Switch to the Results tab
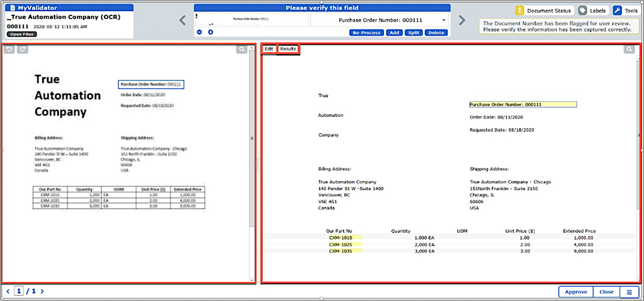The height and width of the screenshot is (301, 644). (x=288, y=49)
